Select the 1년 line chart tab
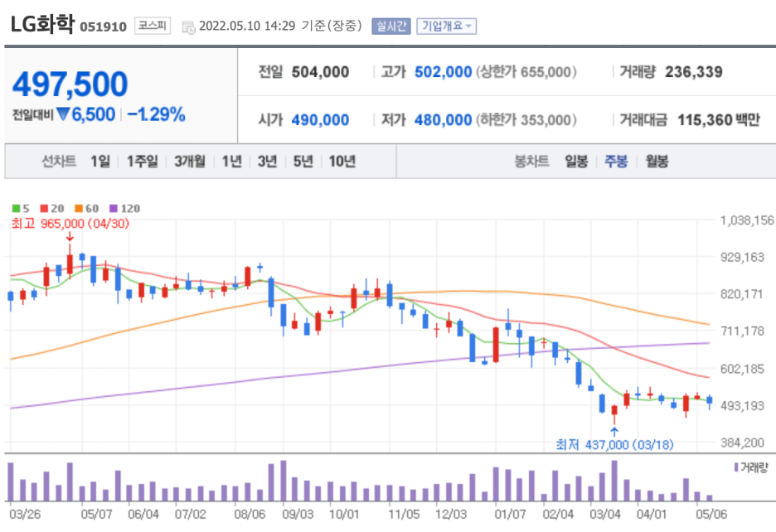 click(231, 161)
